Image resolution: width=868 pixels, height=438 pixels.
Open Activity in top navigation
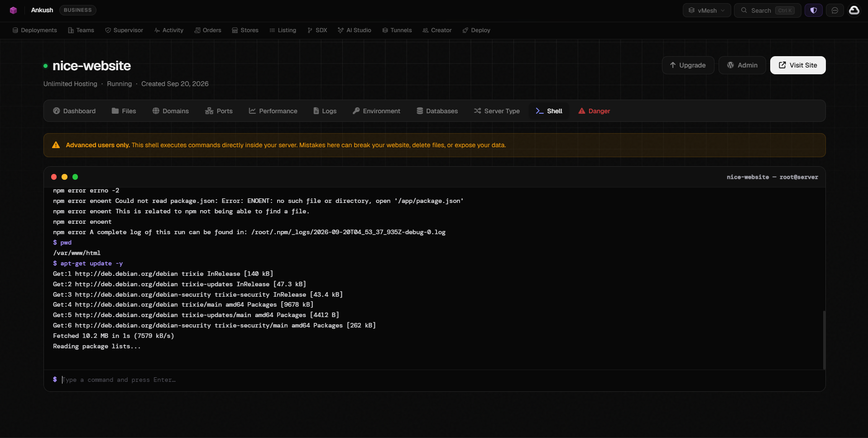[x=169, y=30]
